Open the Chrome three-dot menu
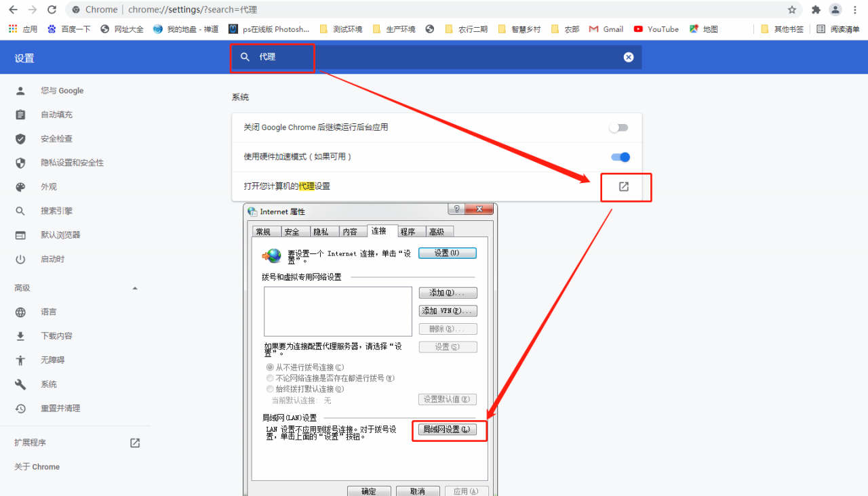The image size is (868, 496). [x=855, y=9]
